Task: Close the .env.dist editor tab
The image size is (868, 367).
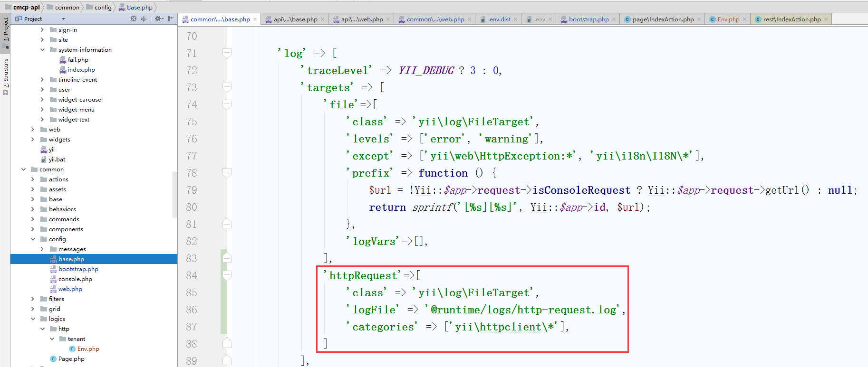Action: [x=516, y=19]
